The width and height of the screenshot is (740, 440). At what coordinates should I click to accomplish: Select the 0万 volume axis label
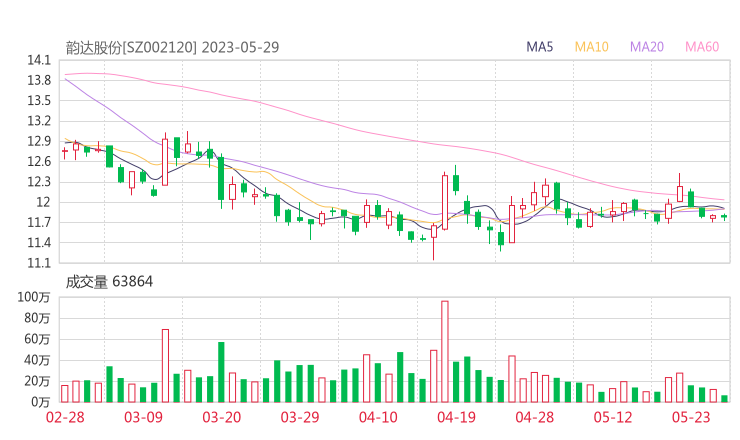(x=41, y=402)
